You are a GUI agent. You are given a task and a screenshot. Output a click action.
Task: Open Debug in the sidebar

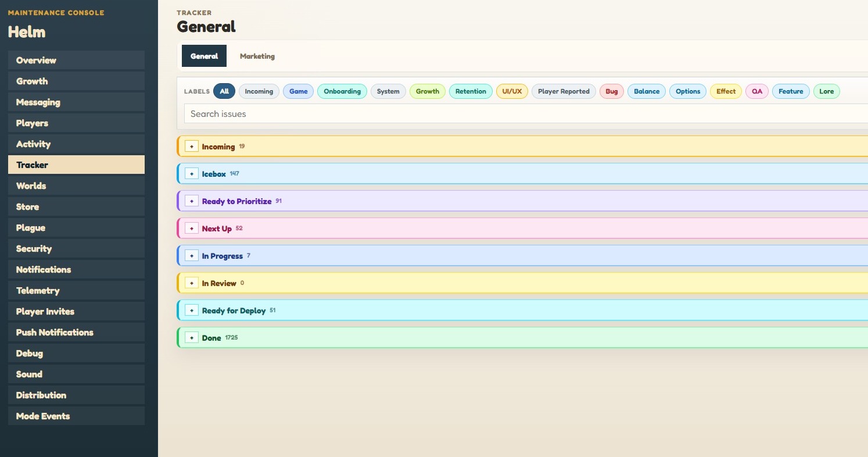(x=76, y=353)
